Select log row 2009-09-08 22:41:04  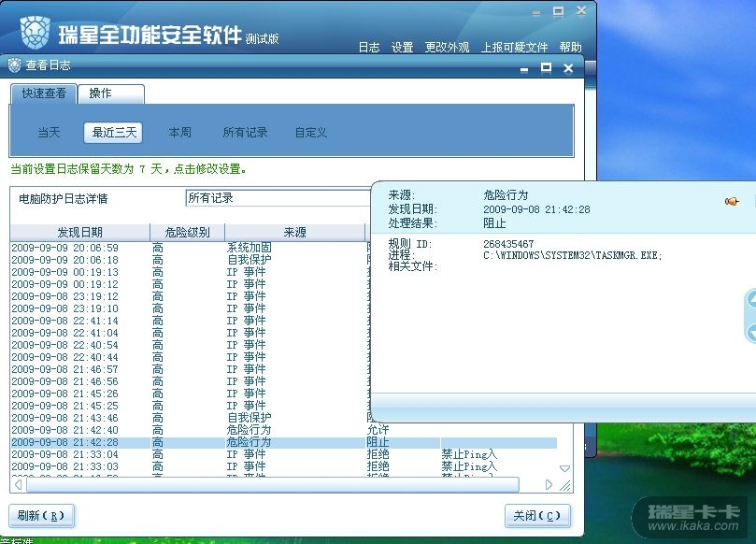click(191, 333)
